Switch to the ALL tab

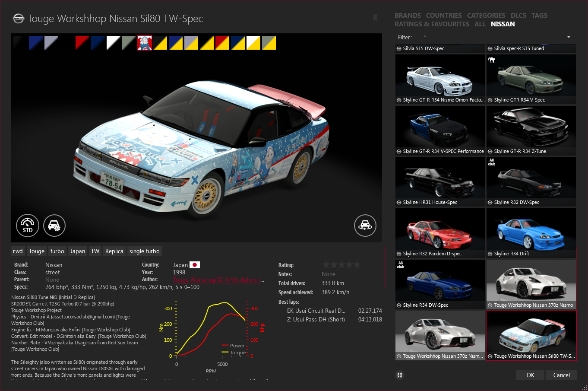tap(480, 24)
